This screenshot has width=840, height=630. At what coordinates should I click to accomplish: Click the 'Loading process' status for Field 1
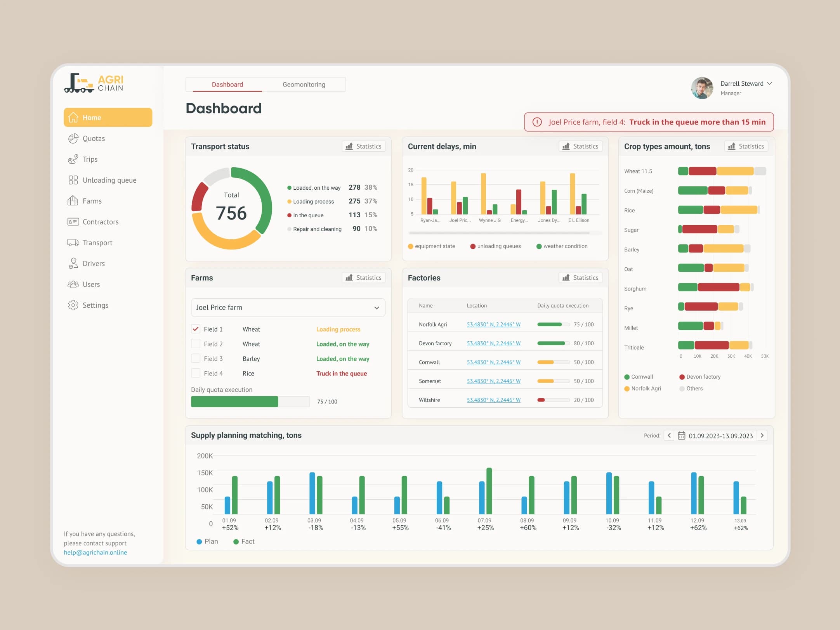tap(338, 329)
